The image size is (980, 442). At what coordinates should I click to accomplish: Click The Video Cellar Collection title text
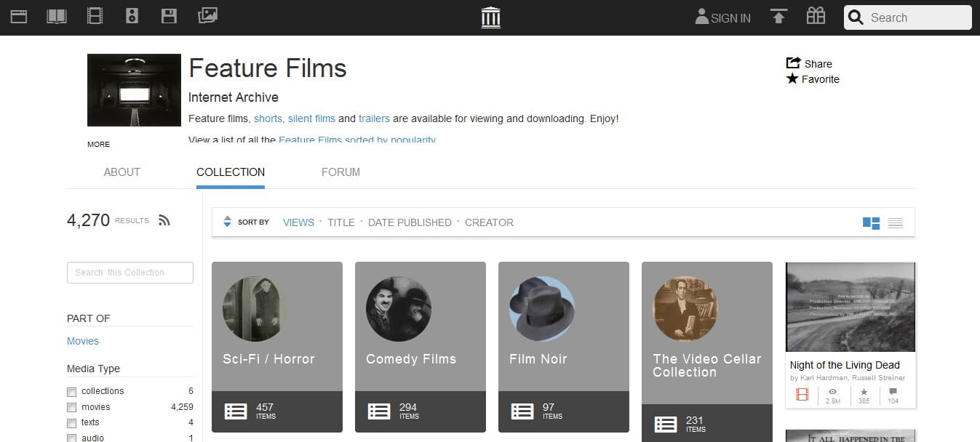click(x=707, y=366)
